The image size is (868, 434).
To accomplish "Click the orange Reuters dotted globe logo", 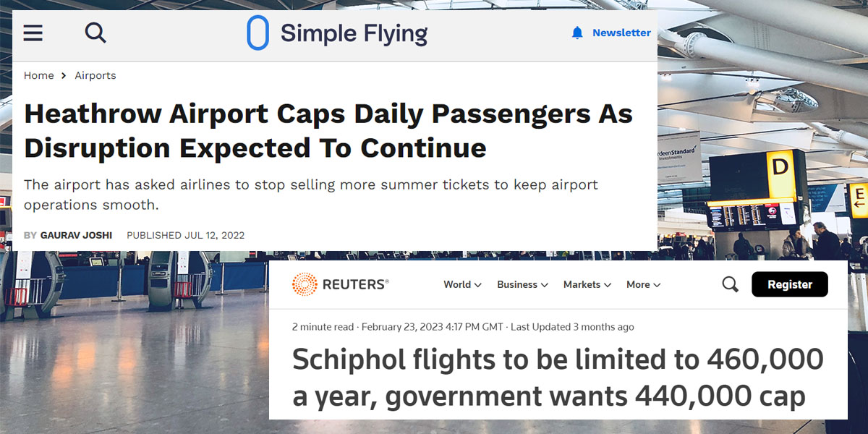I will pos(305,284).
